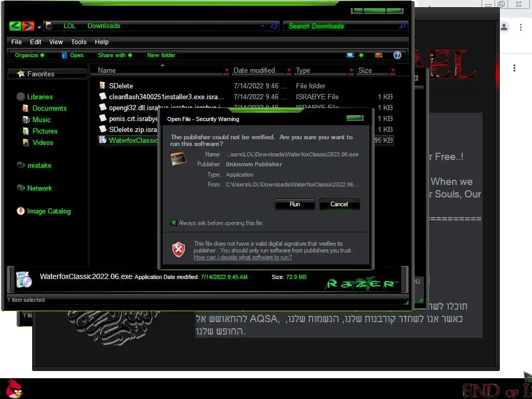
Task: Select Image Catalog in navigation pane
Action: (44, 211)
